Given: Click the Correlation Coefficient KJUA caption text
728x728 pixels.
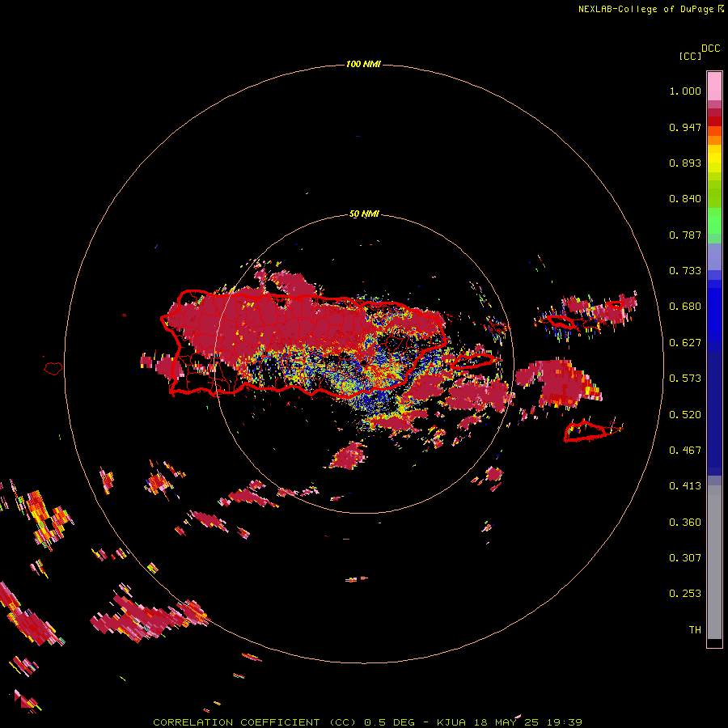Looking at the screenshot, I should pyautogui.click(x=367, y=722).
